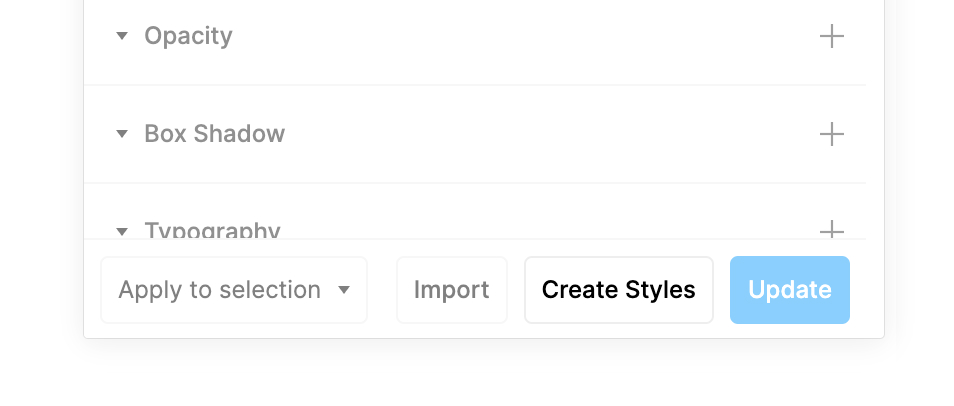Click the Import button
The width and height of the screenshot is (954, 406).
[451, 290]
